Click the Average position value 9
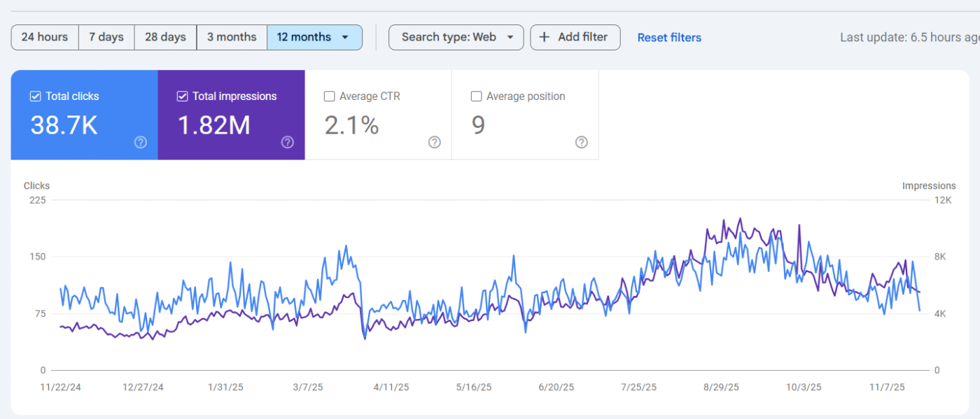This screenshot has height=419, width=980. point(478,125)
